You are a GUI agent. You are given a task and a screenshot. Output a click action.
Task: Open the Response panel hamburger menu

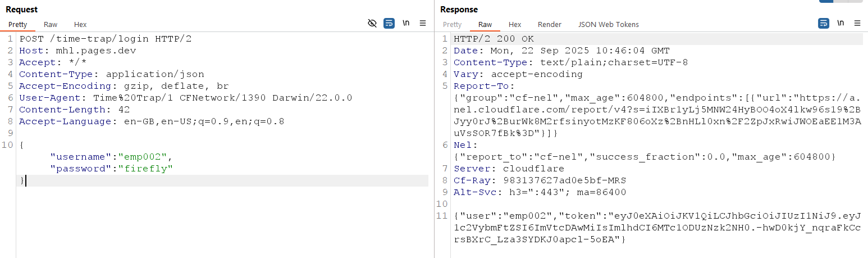pos(857,23)
